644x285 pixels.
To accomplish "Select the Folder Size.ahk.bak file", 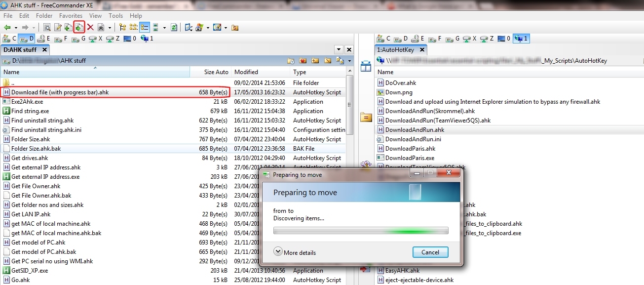I will (36, 149).
